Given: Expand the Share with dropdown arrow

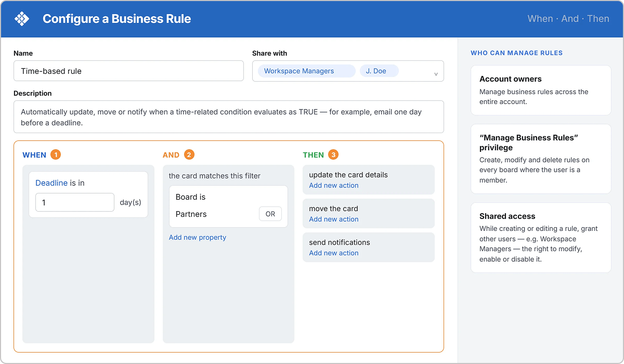Looking at the screenshot, I should (436, 74).
